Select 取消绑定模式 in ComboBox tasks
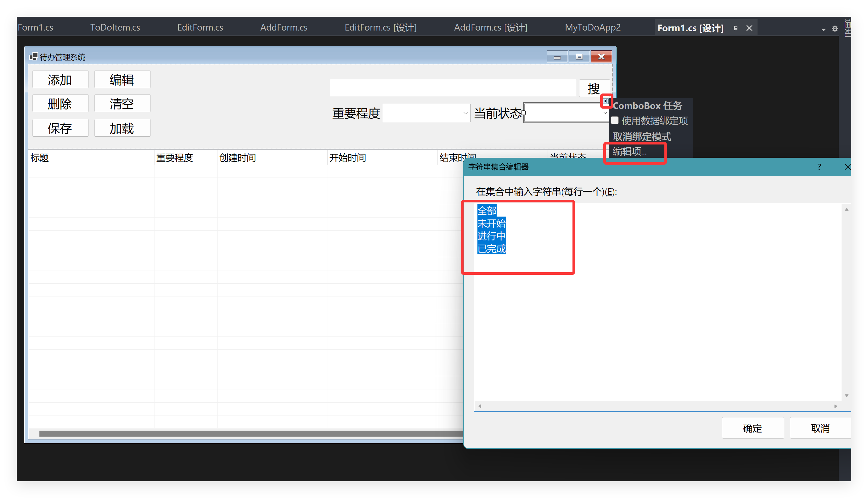 pos(642,137)
